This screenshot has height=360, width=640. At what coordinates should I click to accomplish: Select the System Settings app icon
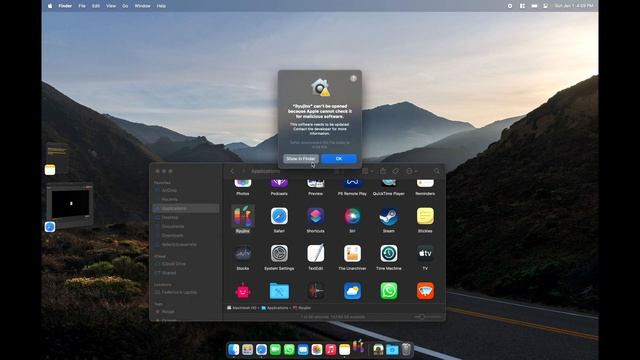(279, 253)
